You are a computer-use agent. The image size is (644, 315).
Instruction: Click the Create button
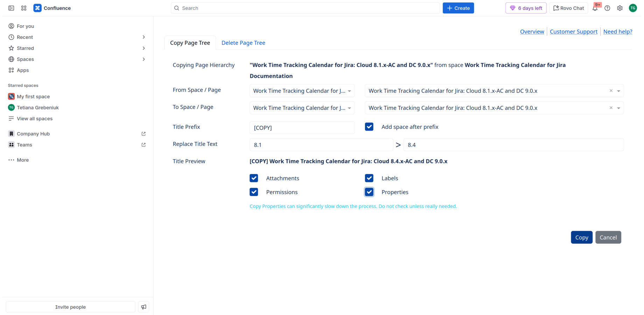point(458,8)
